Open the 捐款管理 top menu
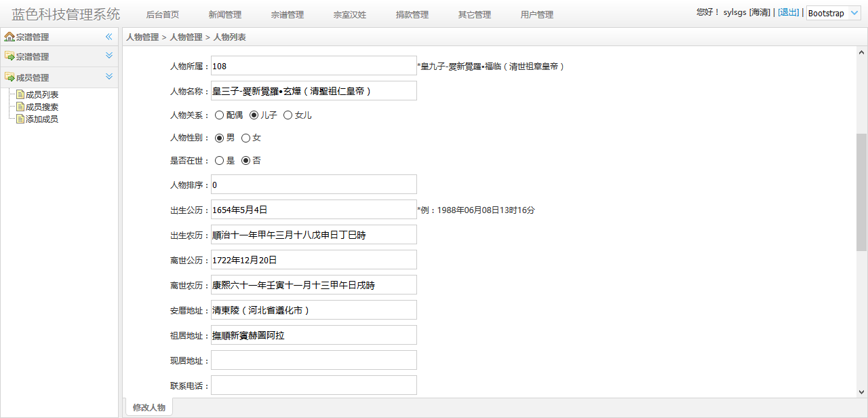868x418 pixels. (412, 15)
